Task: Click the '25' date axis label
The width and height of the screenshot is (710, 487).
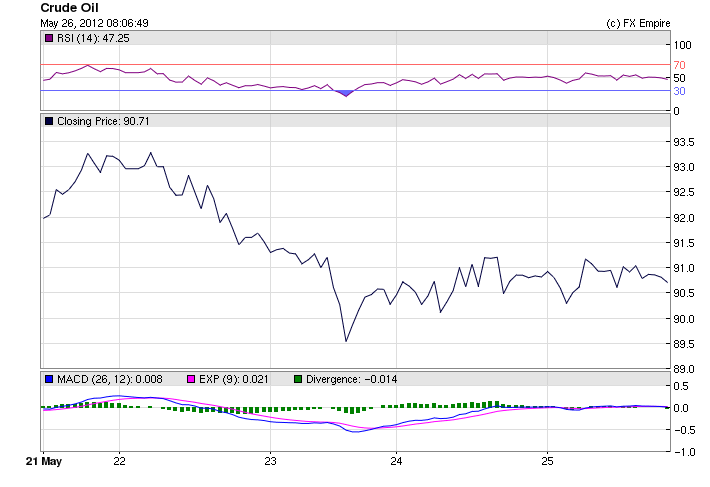Action: point(547,461)
